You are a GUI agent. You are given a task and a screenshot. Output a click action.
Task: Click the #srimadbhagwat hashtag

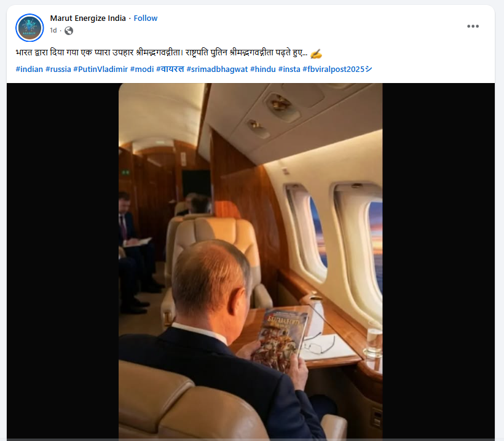(x=217, y=69)
